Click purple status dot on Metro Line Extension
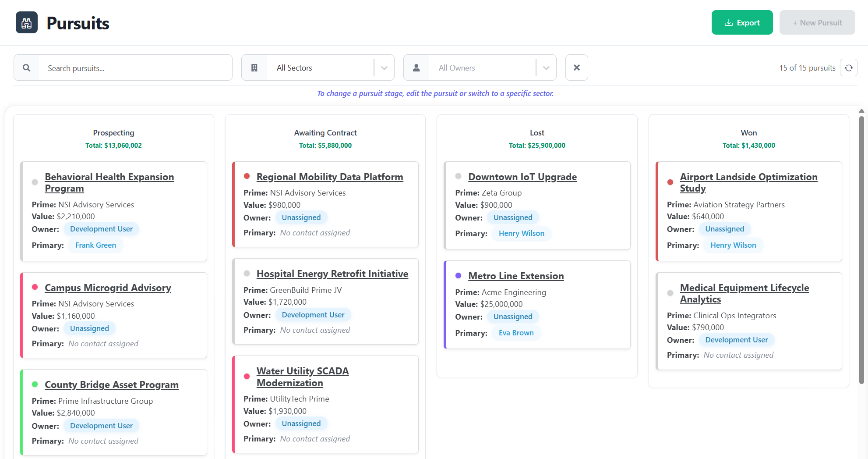This screenshot has height=459, width=868. tap(459, 276)
